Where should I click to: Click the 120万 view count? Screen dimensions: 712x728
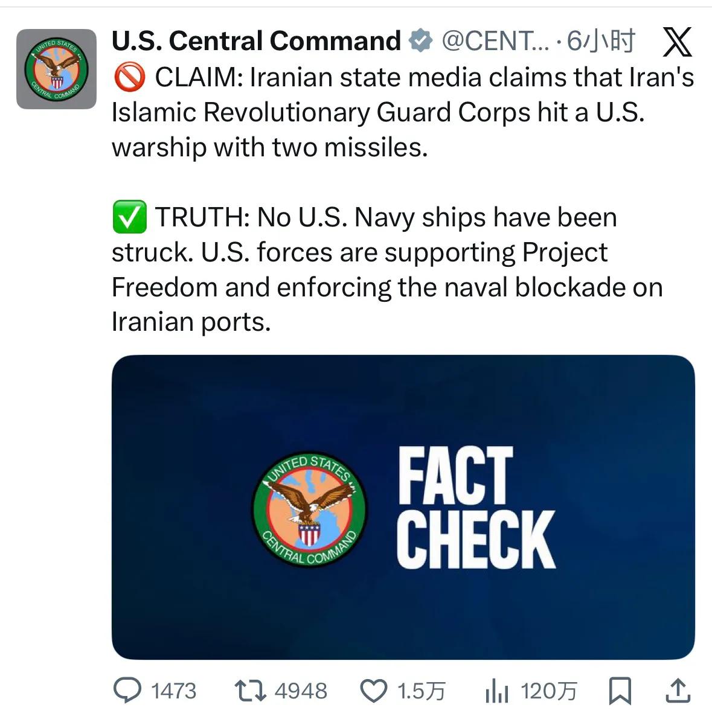point(549,691)
